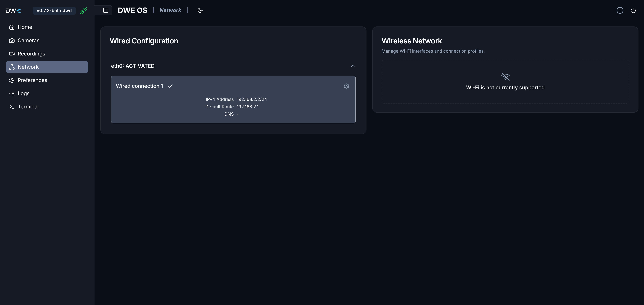The image size is (644, 305).
Task: Click the power icon in header
Action: tap(633, 10)
